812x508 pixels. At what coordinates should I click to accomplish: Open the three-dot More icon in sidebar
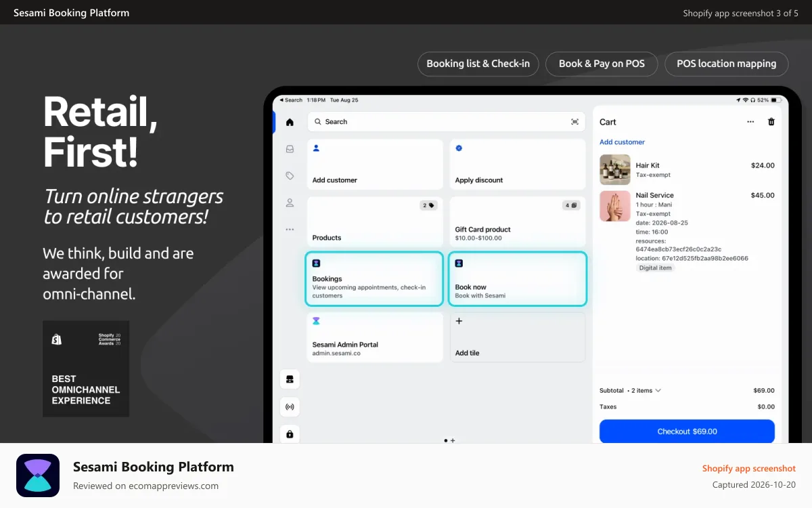tap(290, 230)
